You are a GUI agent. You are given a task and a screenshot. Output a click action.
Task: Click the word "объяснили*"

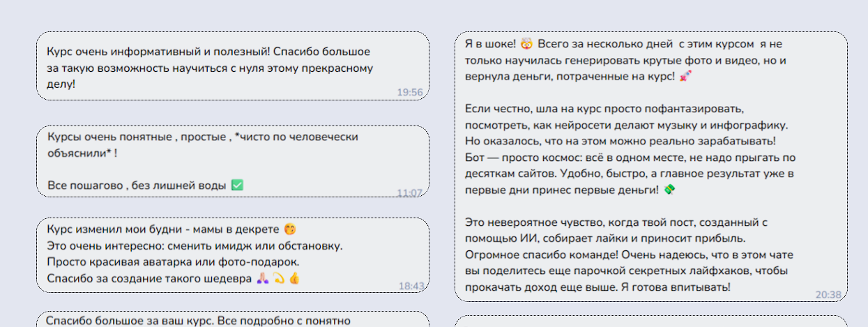[80, 152]
